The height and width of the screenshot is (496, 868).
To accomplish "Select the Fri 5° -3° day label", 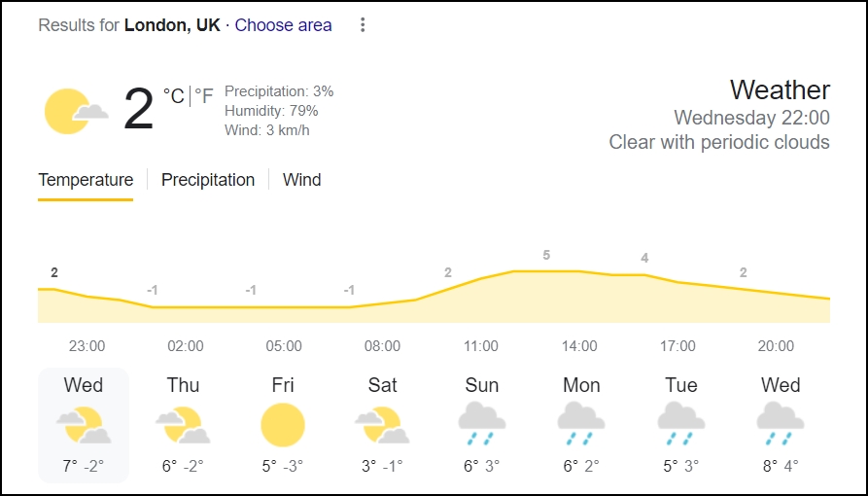I will (282, 385).
